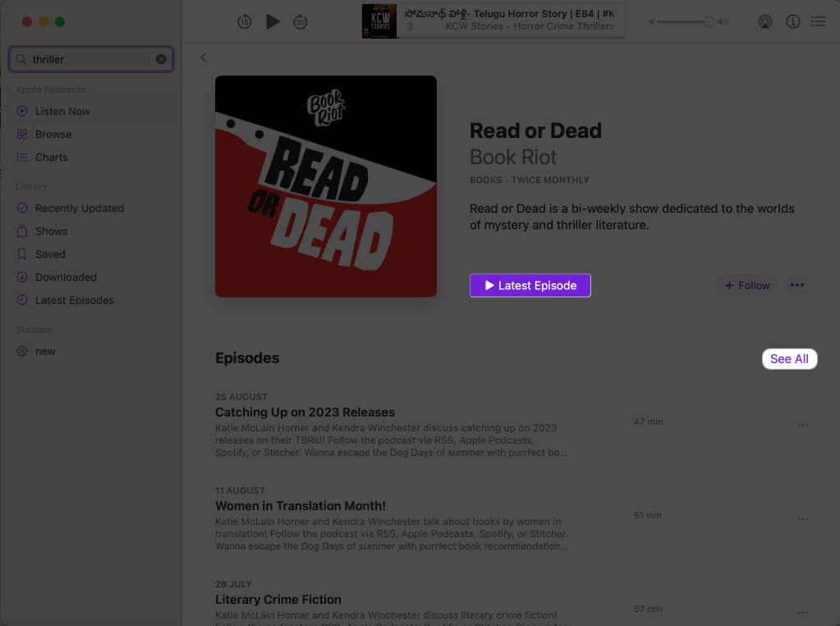Open Catching Up on 2023 Releases episode
This screenshot has width=840, height=626.
pyautogui.click(x=305, y=412)
